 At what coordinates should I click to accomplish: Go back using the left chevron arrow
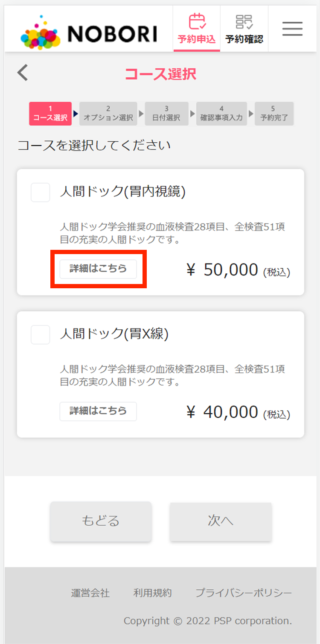pos(23,73)
